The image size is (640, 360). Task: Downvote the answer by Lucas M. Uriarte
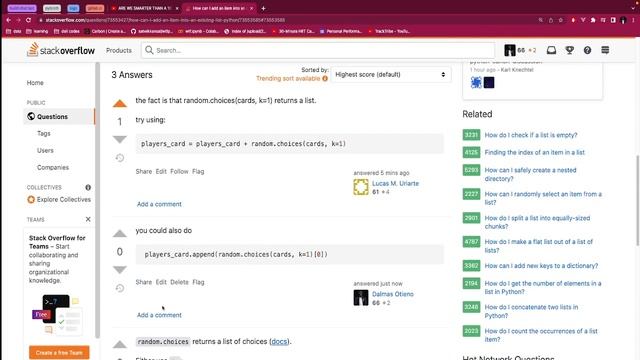(120, 140)
